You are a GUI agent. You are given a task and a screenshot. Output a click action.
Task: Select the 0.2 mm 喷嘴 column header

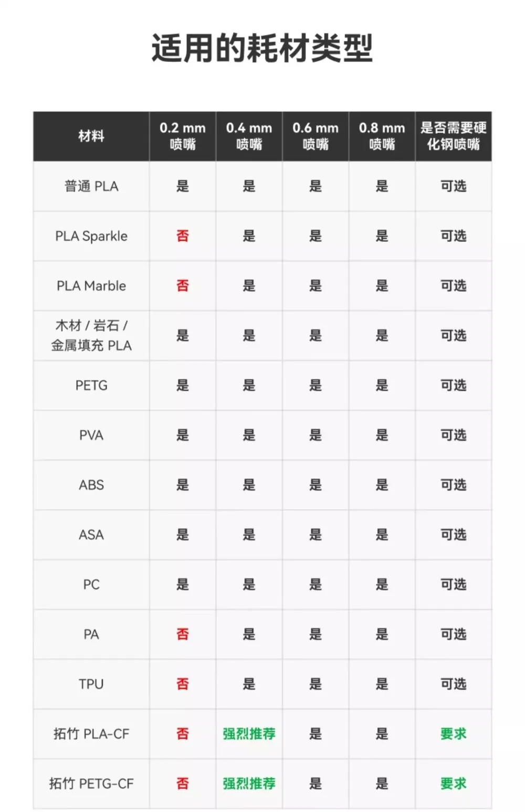[183, 136]
